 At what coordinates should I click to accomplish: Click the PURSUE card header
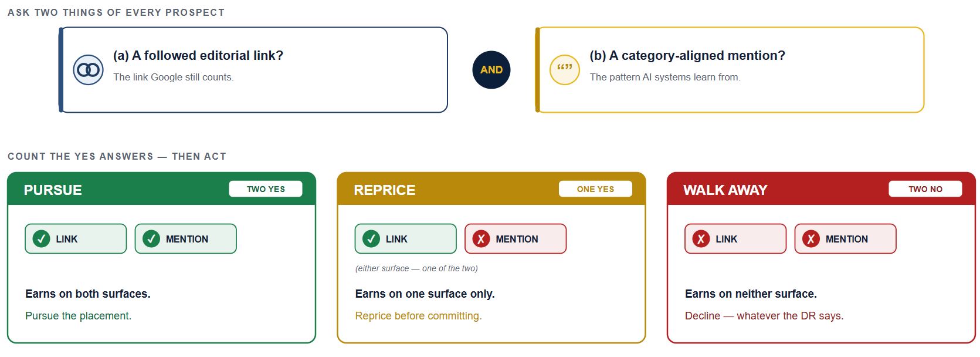(162, 189)
